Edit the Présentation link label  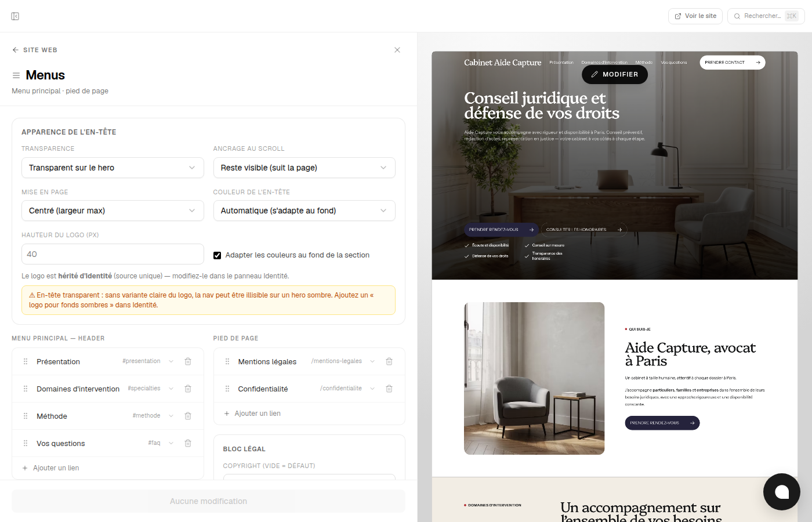coord(58,361)
